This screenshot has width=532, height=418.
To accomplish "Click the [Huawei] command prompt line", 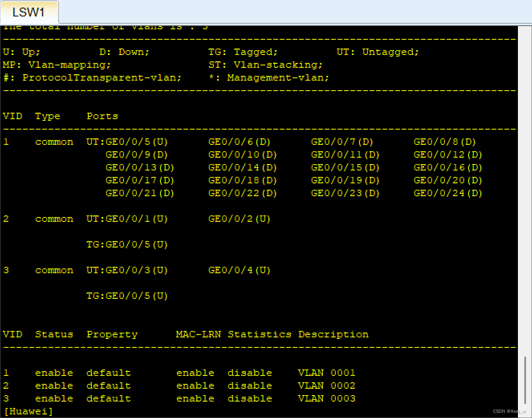I will [x=27, y=411].
